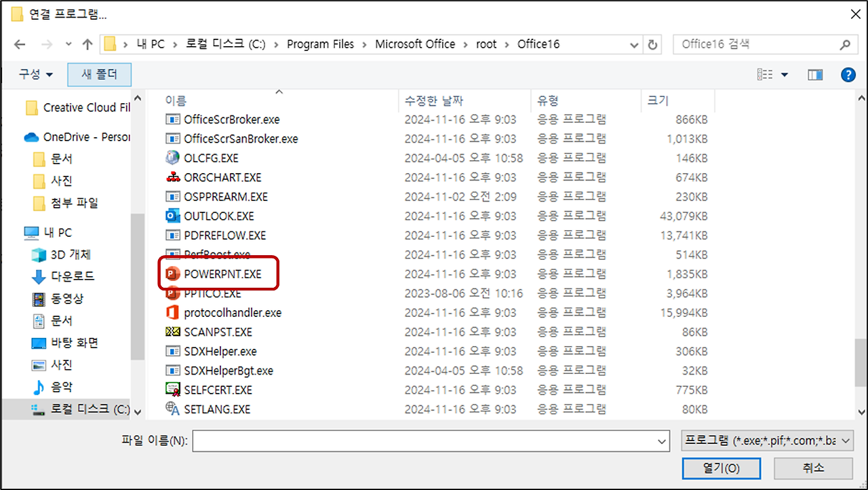This screenshot has width=868, height=490.
Task: Select the OLCFG.EXE icon
Action: pyautogui.click(x=172, y=158)
